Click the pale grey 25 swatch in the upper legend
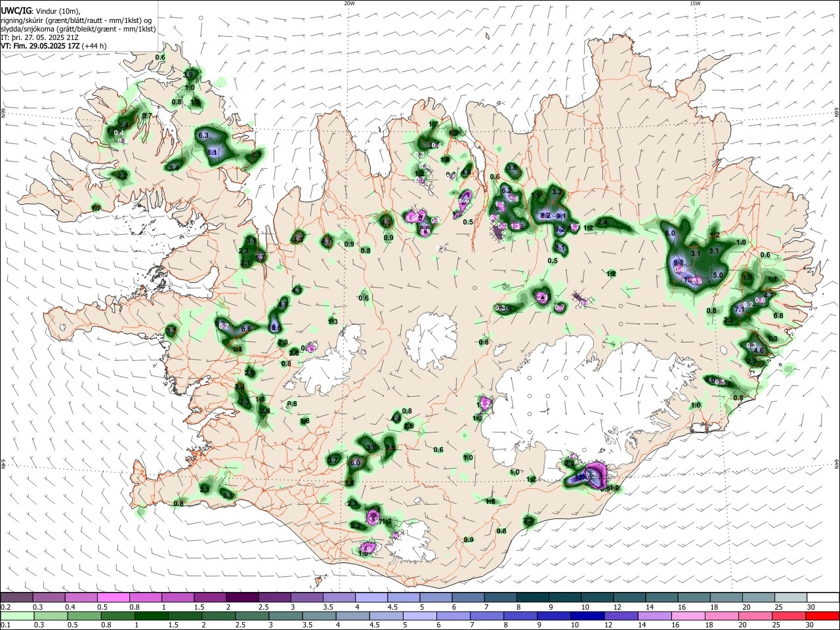This screenshot has height=630, width=840. 791,598
